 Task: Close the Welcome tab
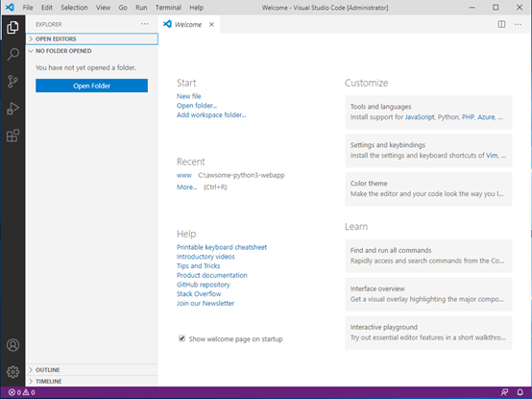(211, 24)
